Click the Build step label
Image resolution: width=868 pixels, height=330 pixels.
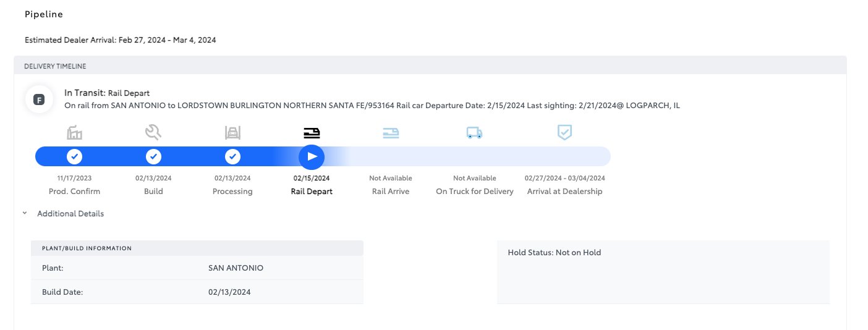pos(153,192)
